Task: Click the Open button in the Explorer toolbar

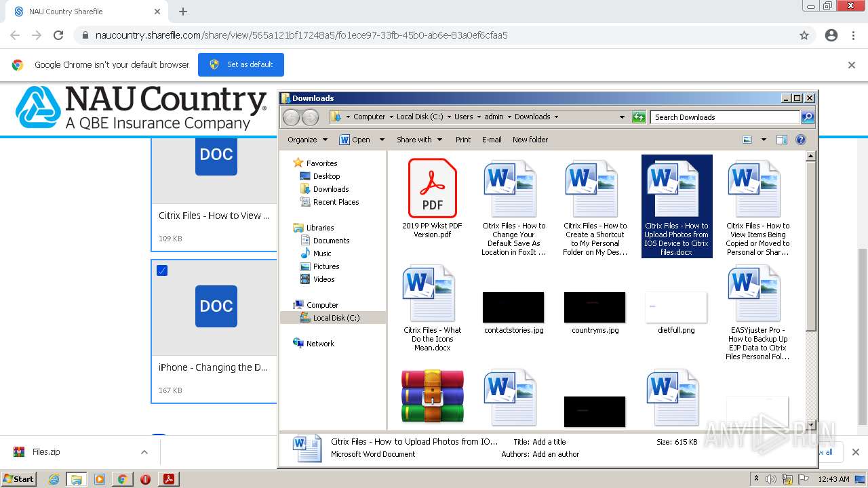Action: [355, 140]
